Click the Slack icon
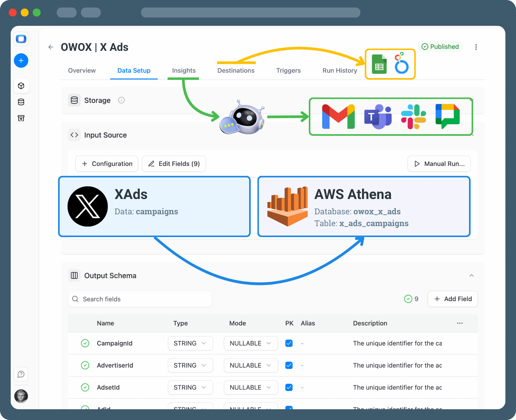Image resolution: width=516 pixels, height=420 pixels. pyautogui.click(x=413, y=117)
